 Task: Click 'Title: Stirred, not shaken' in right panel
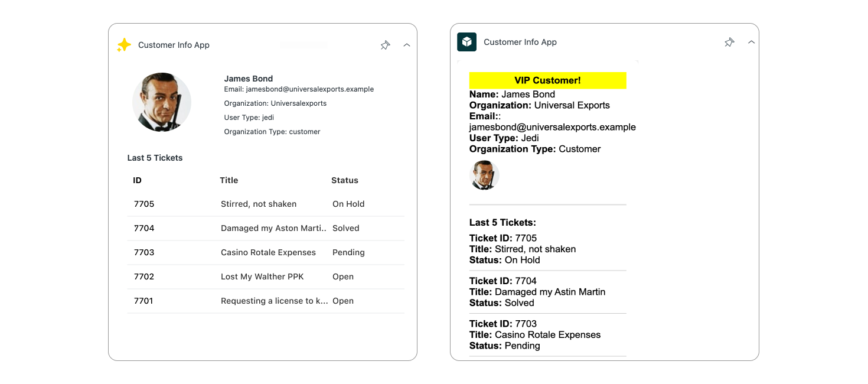[523, 249]
